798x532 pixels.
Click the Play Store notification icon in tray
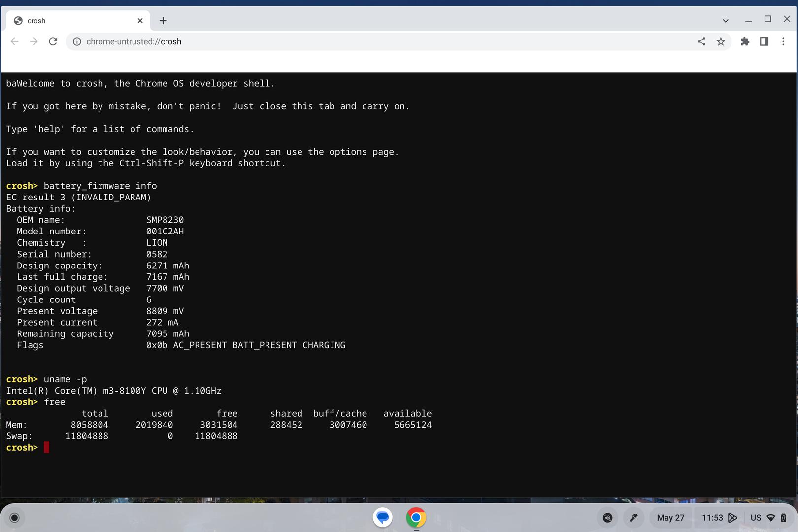(732, 517)
